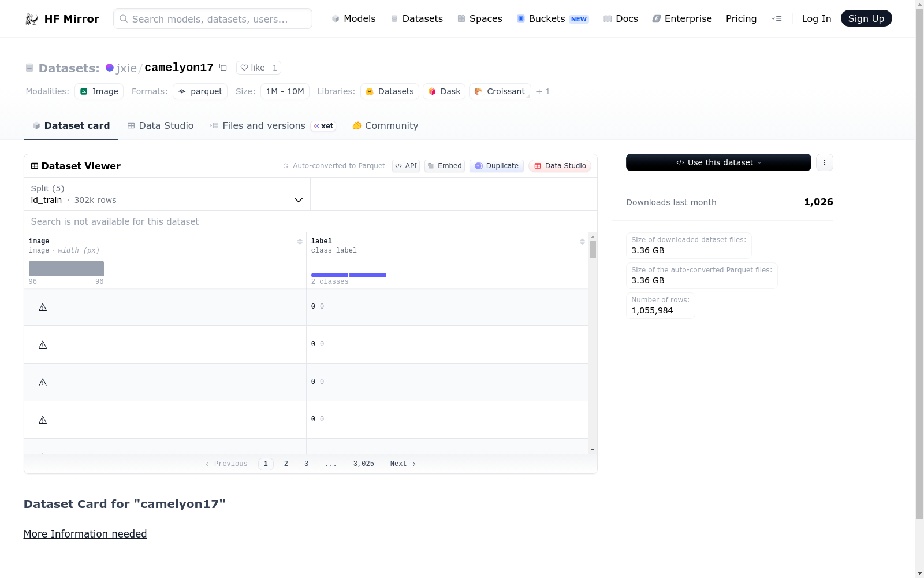Viewport: 924px width, 578px height.
Task: Click second label class distribution bar
Action: [368, 275]
